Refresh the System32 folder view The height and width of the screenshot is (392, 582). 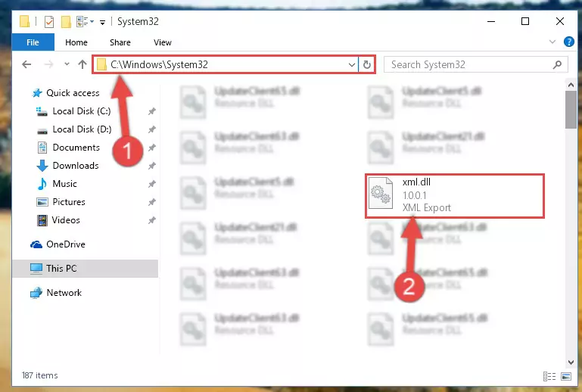[367, 64]
